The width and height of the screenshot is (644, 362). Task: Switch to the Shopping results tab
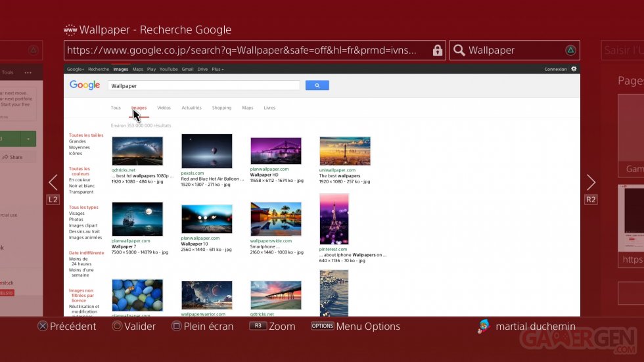pos(222,108)
